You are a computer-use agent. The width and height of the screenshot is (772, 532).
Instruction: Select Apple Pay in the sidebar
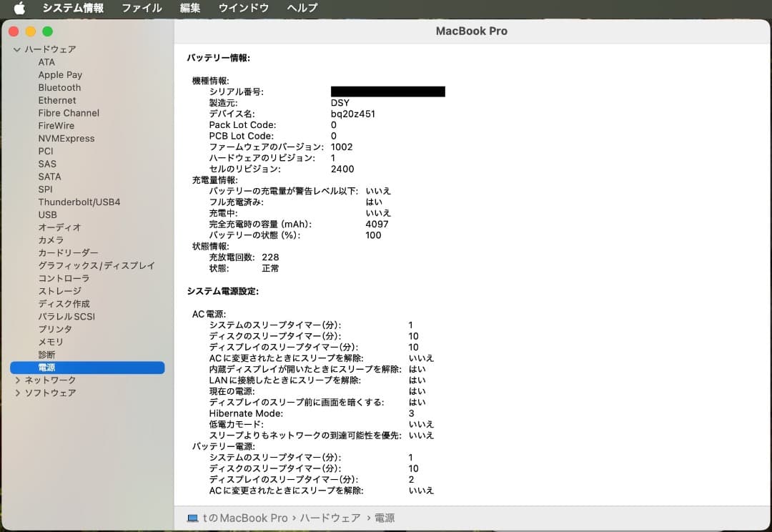pos(60,74)
